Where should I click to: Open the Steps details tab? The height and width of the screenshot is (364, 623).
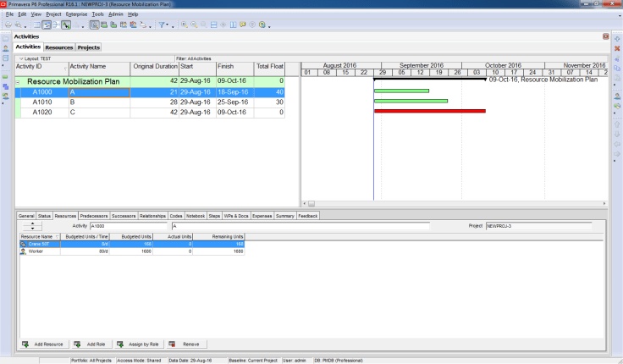click(214, 216)
